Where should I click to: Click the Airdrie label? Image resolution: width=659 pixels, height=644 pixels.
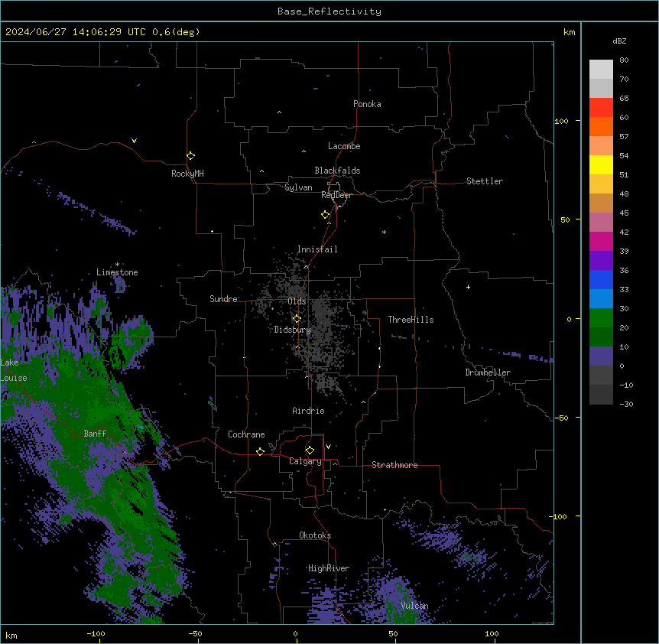[309, 411]
